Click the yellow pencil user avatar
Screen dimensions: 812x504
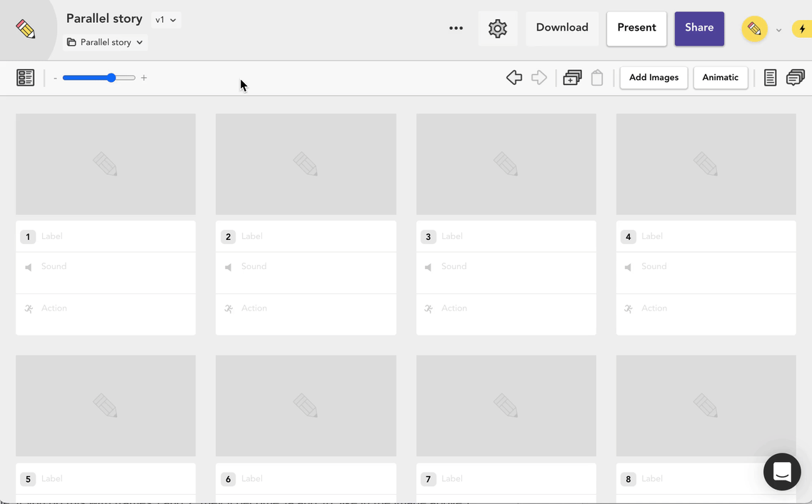(755, 29)
